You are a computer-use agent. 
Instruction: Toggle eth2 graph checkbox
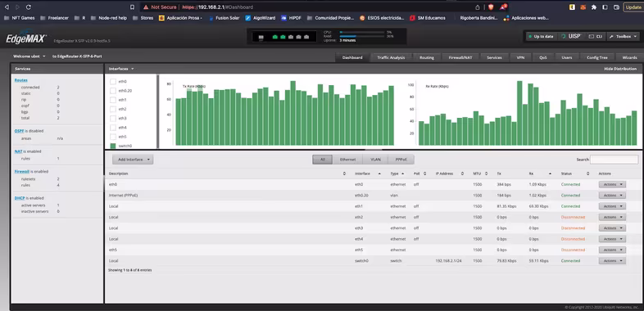point(113,109)
